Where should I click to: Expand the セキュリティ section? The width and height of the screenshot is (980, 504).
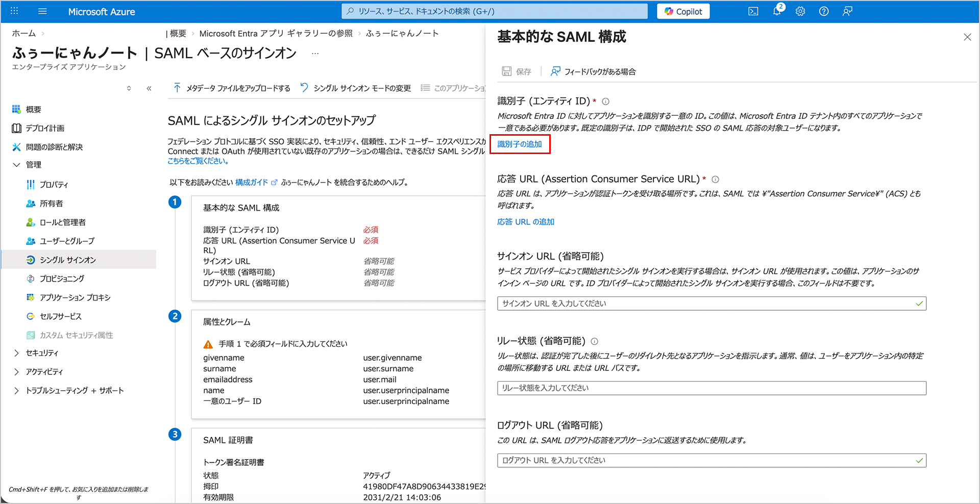coord(16,353)
